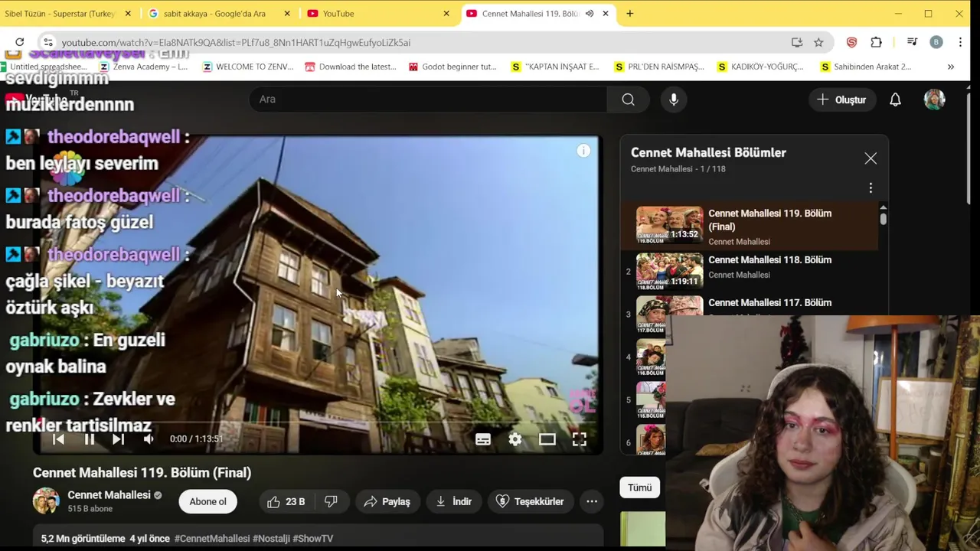Open the Oluştur create menu
Viewport: 980px width, 551px height.
point(841,99)
